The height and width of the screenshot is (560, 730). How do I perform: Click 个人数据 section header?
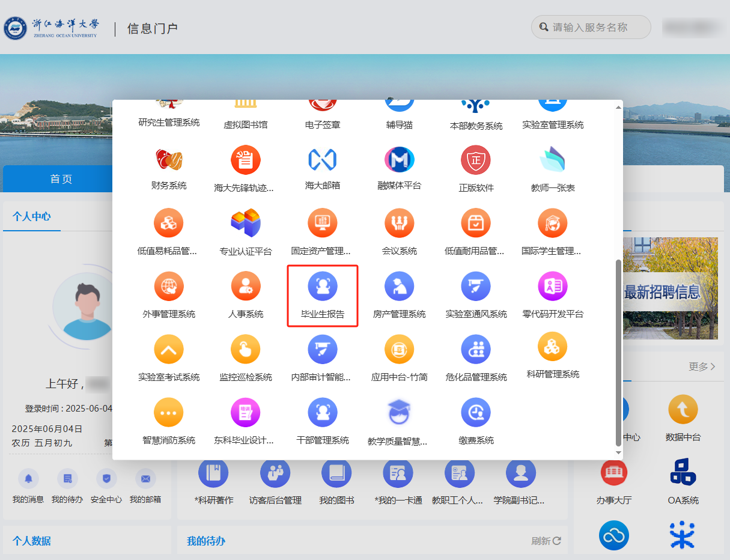point(32,541)
